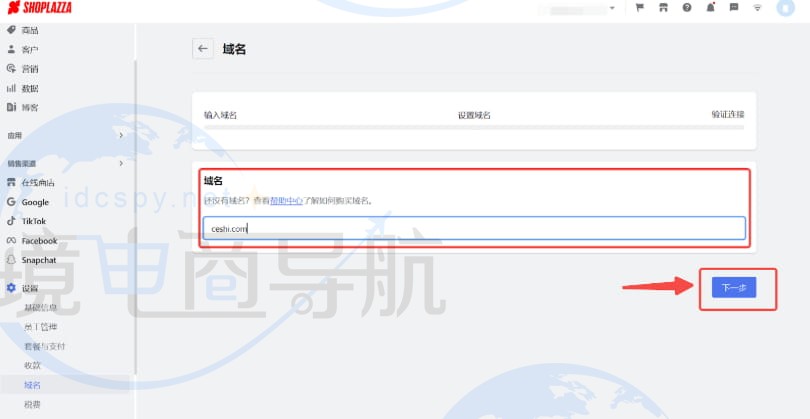810x419 pixels.
Task: Click the flag icon in top bar
Action: coord(640,8)
